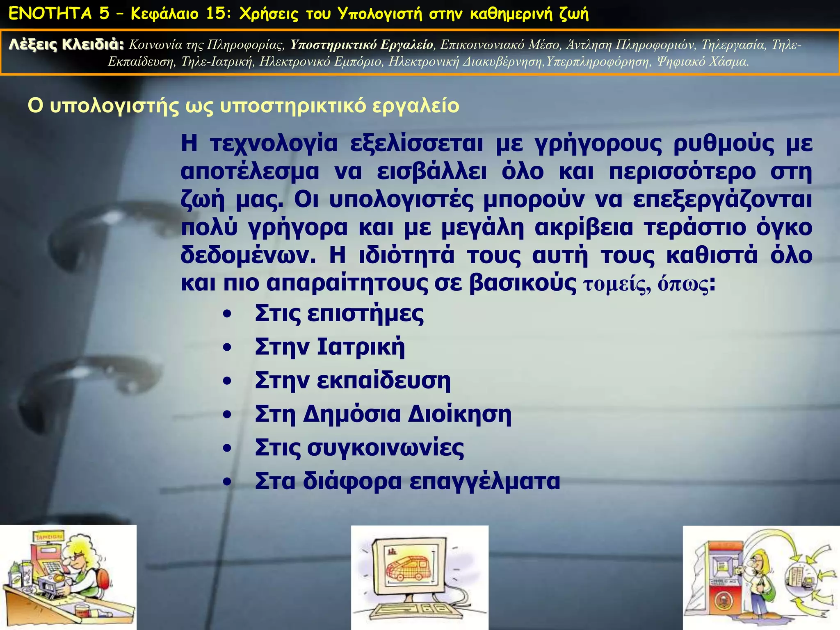Click the ATM machine cartoon image
840x630 pixels.
point(761,577)
